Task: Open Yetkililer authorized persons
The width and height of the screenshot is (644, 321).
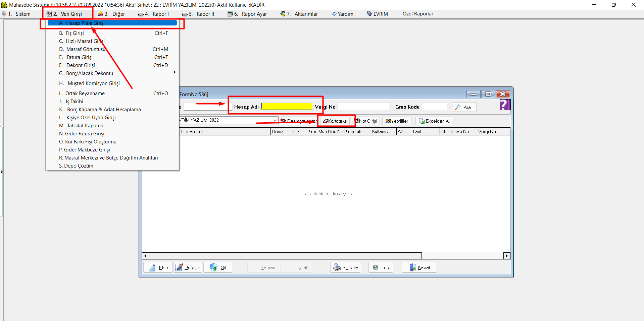Action: (x=397, y=121)
